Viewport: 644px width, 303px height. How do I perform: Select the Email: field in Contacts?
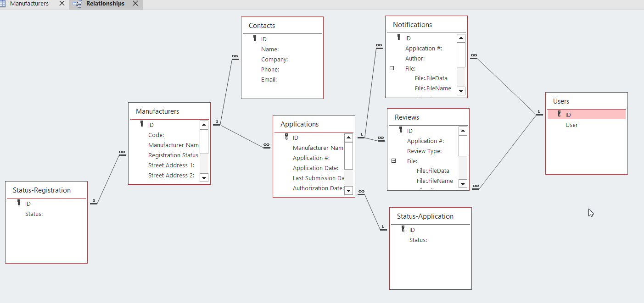[269, 80]
